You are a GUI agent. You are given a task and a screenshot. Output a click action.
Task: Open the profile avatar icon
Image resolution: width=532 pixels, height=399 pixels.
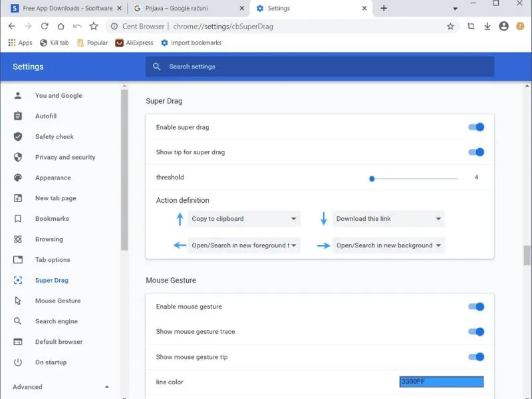click(x=504, y=26)
